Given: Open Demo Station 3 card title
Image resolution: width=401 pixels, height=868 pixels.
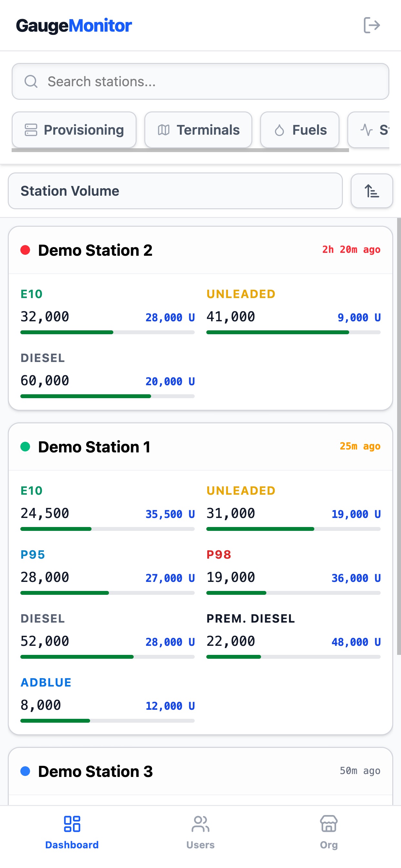Looking at the screenshot, I should click(95, 771).
